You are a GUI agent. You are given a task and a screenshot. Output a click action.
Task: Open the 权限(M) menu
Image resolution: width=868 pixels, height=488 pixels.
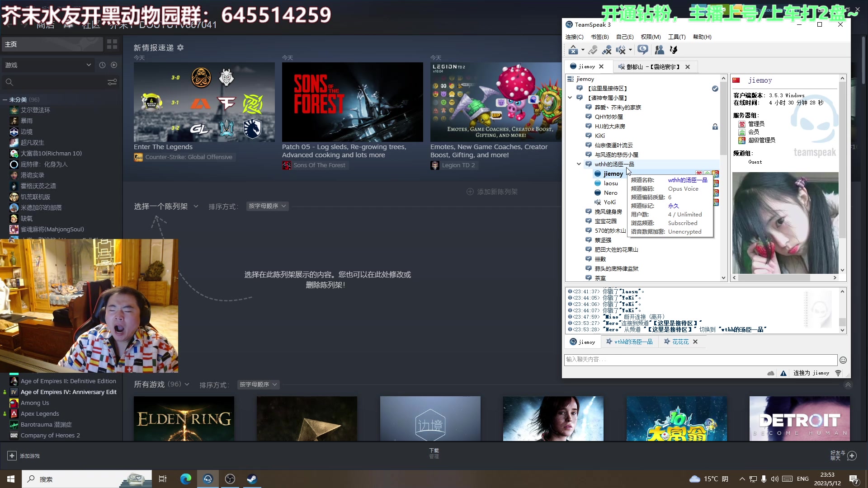tap(651, 37)
